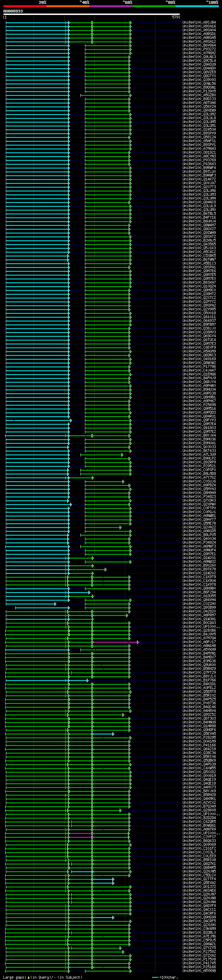Select the UniRef100_P17508 label
The height and width of the screenshot is (980, 222).
pyautogui.click(x=199, y=959)
